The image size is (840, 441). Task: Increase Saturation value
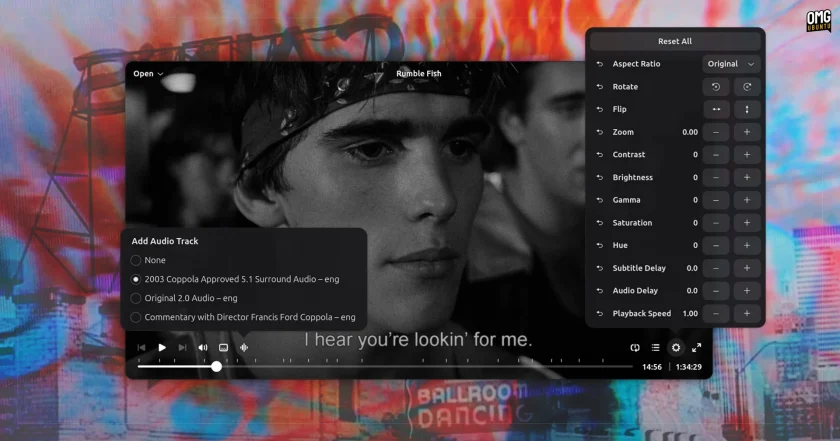tap(747, 223)
